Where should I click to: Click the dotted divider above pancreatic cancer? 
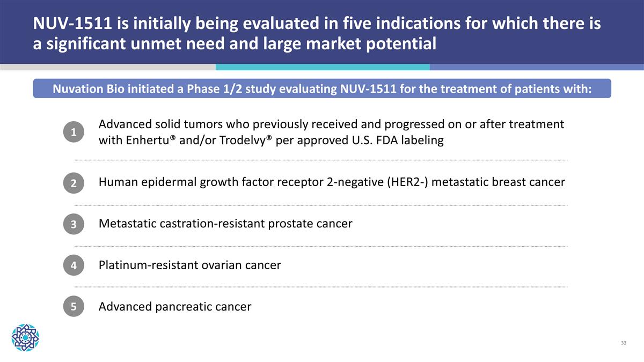click(x=320, y=287)
